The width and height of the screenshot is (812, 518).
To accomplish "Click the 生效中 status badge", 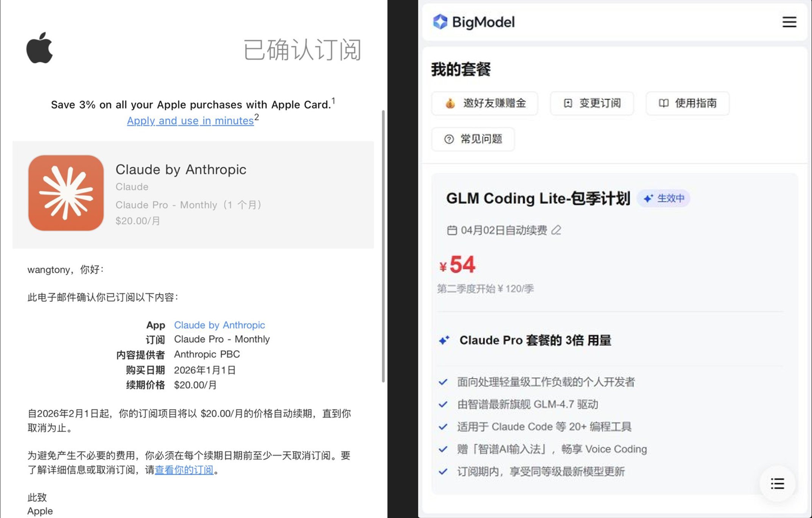I will (664, 198).
